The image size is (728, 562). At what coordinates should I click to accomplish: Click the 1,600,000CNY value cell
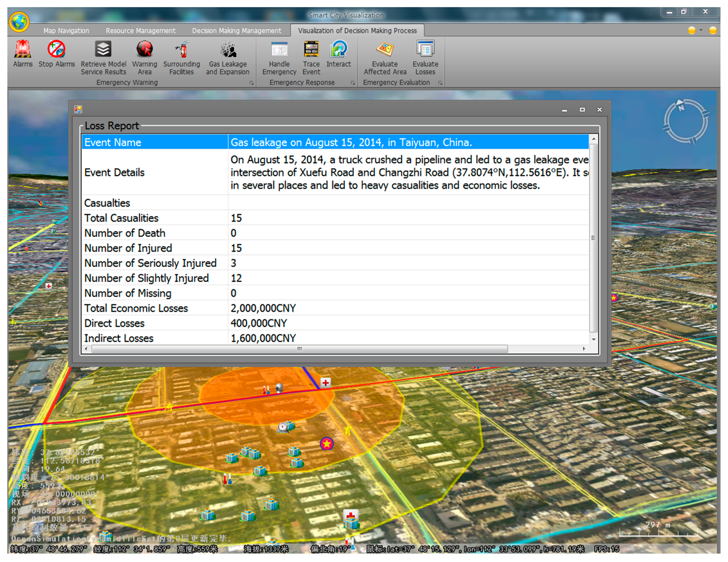click(408, 338)
